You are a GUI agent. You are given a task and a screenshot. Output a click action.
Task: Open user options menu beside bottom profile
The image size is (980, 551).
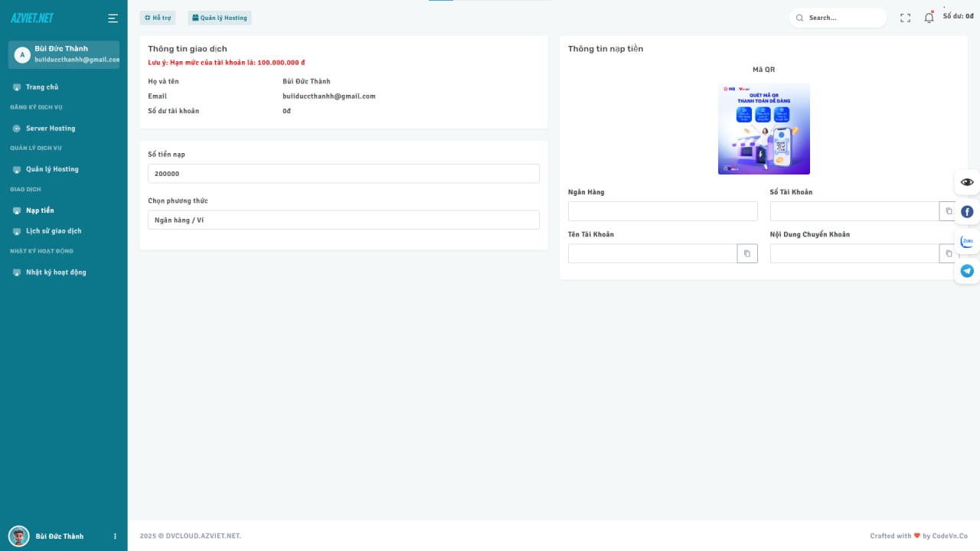(116, 536)
